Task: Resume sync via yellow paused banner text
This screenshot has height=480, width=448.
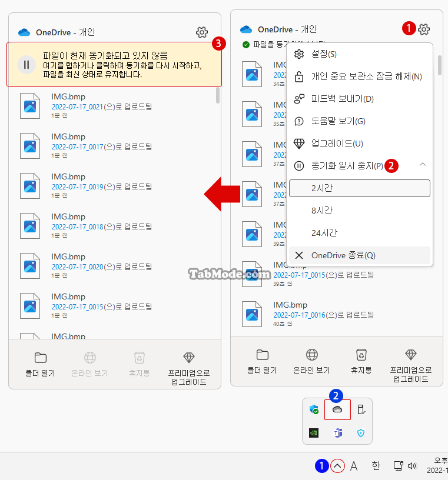Action: click(x=122, y=65)
